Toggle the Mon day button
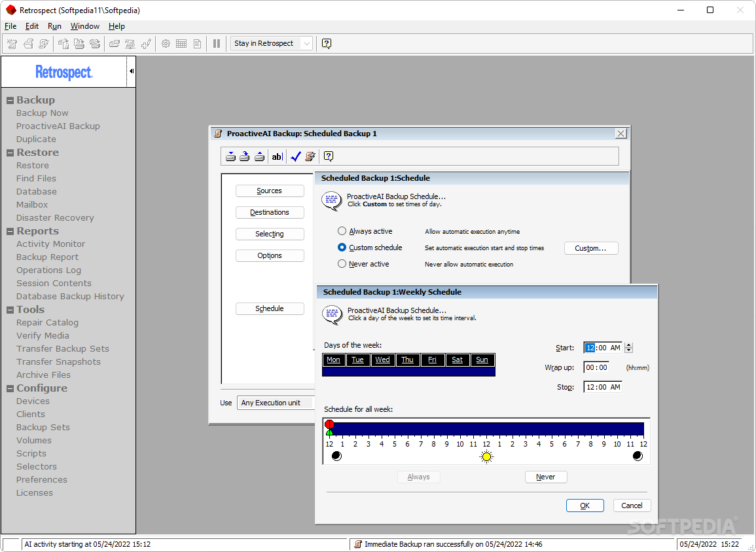This screenshot has height=552, width=756. point(333,360)
